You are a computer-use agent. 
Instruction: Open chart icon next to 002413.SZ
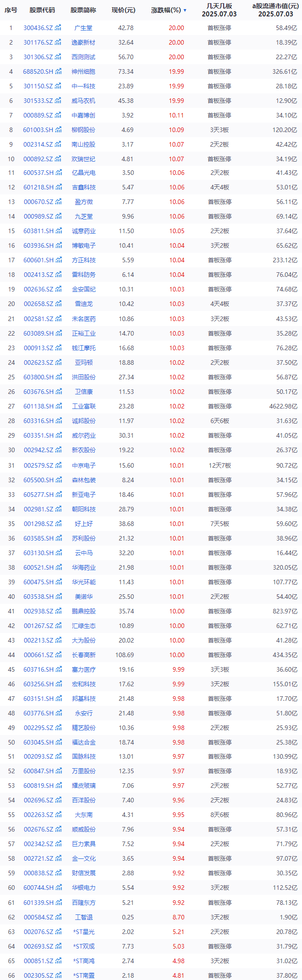tap(58, 275)
